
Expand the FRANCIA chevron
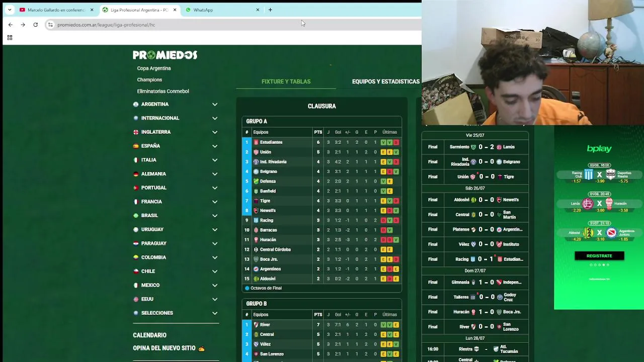point(215,202)
